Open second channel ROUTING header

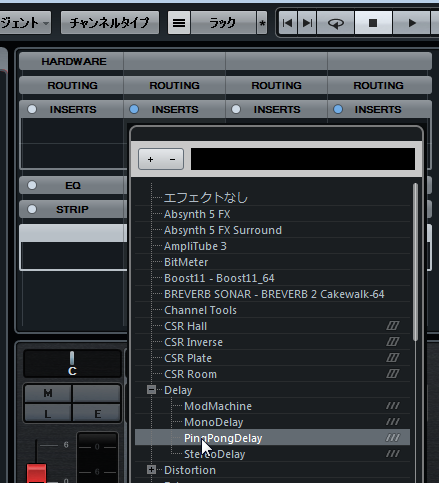coord(174,85)
